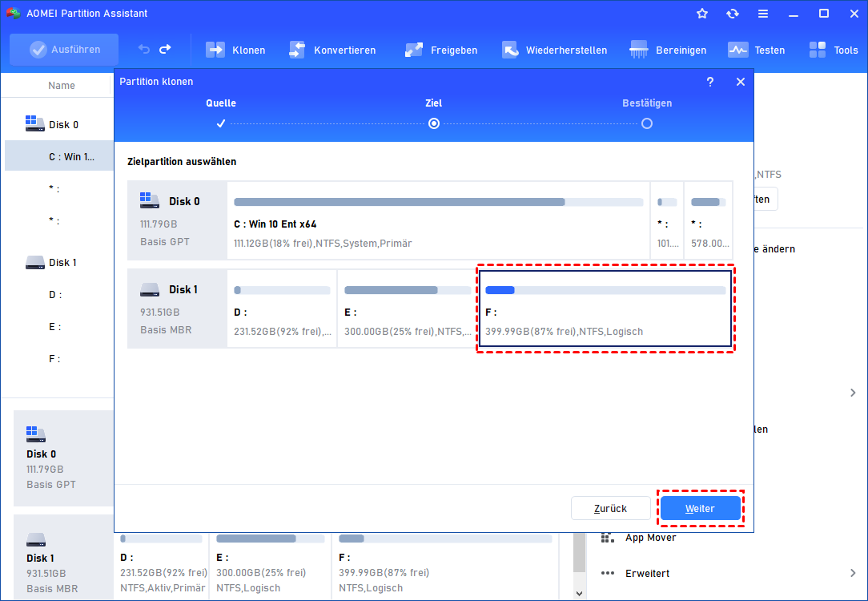
Task: Click the Ausführen apply button
Action: (x=64, y=50)
